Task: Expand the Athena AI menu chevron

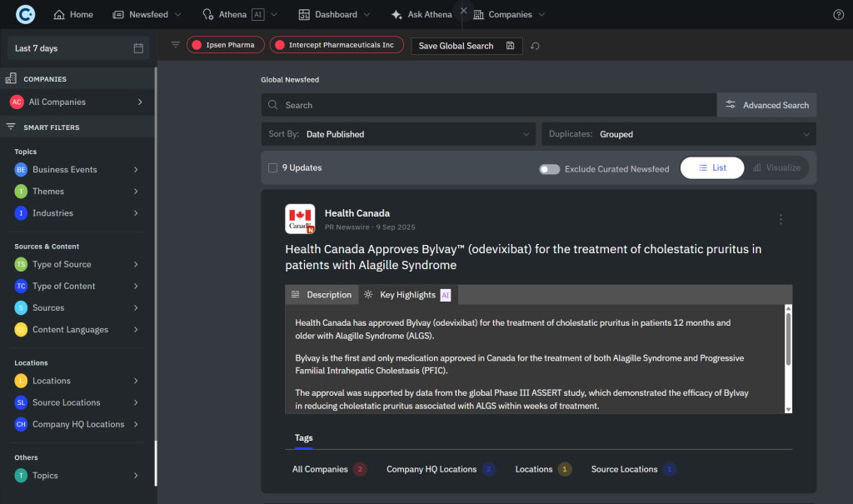Action: pos(273,15)
